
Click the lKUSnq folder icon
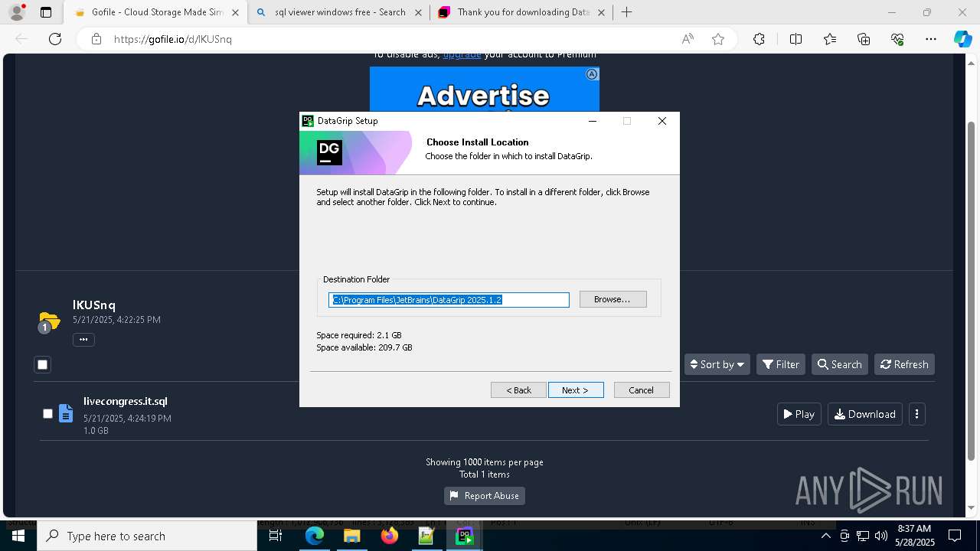point(49,321)
